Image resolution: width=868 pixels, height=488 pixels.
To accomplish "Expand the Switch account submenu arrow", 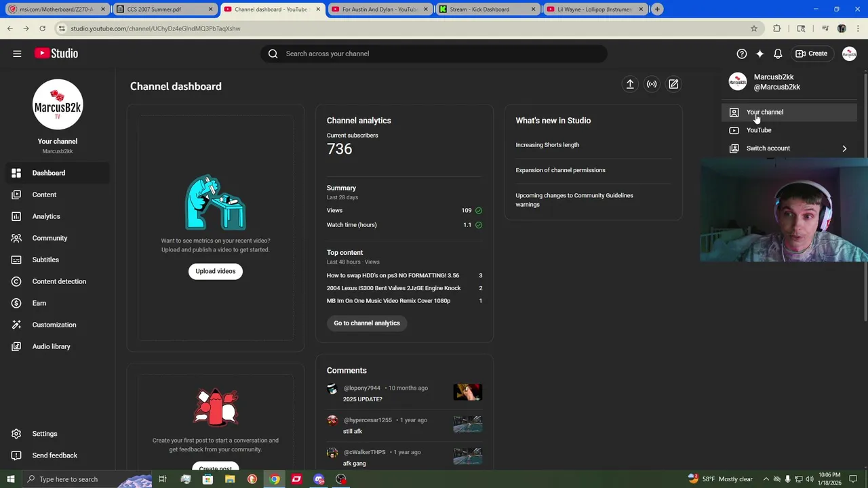I will 844,148.
